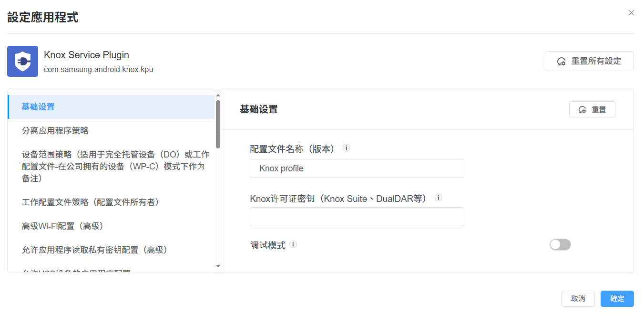Select the 基础设置 sidebar item
This screenshot has width=644, height=315.
(111, 107)
